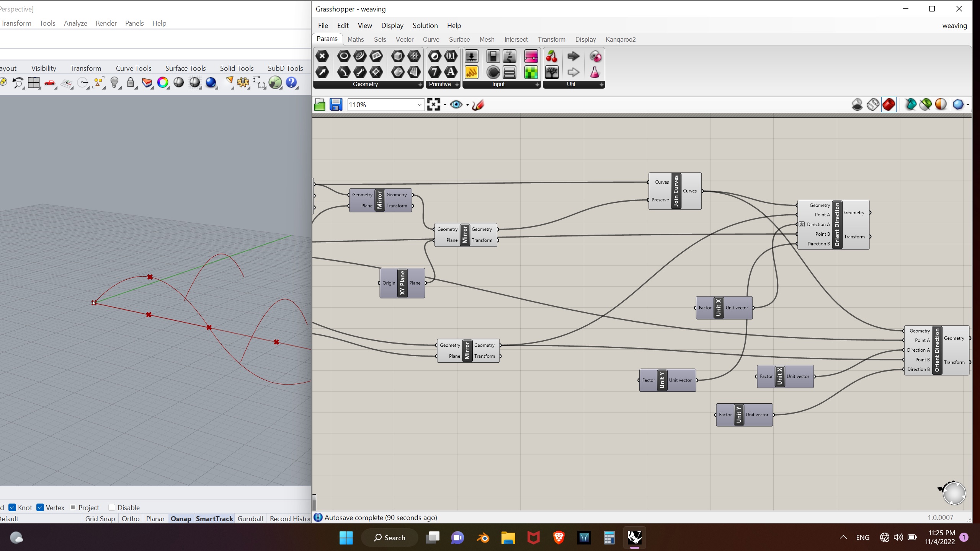This screenshot has width=980, height=551.
Task: Select the Vector parameter arrow icon
Action: click(322, 72)
